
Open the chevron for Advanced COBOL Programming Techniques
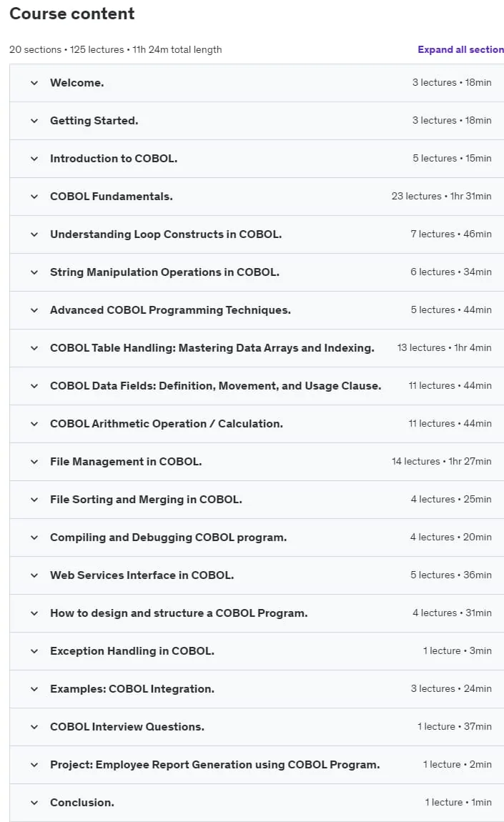click(x=34, y=310)
